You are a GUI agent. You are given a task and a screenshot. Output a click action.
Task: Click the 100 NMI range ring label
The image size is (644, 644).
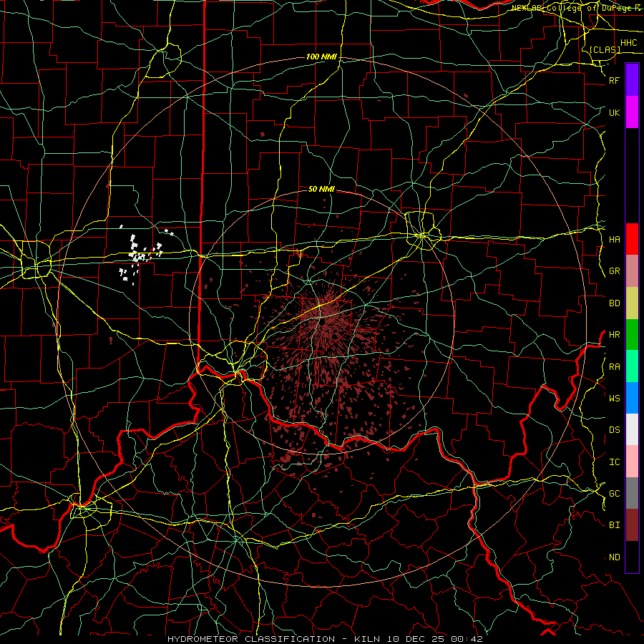tap(321, 57)
